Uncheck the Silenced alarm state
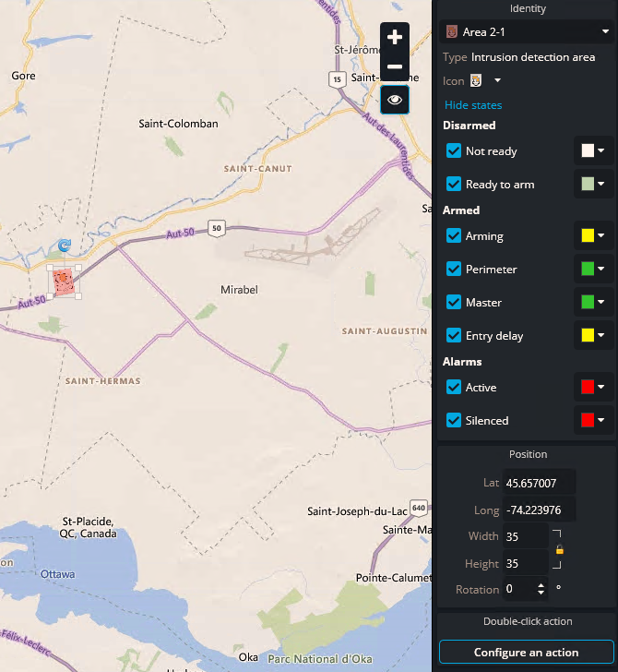This screenshot has height=672, width=618. 454,421
